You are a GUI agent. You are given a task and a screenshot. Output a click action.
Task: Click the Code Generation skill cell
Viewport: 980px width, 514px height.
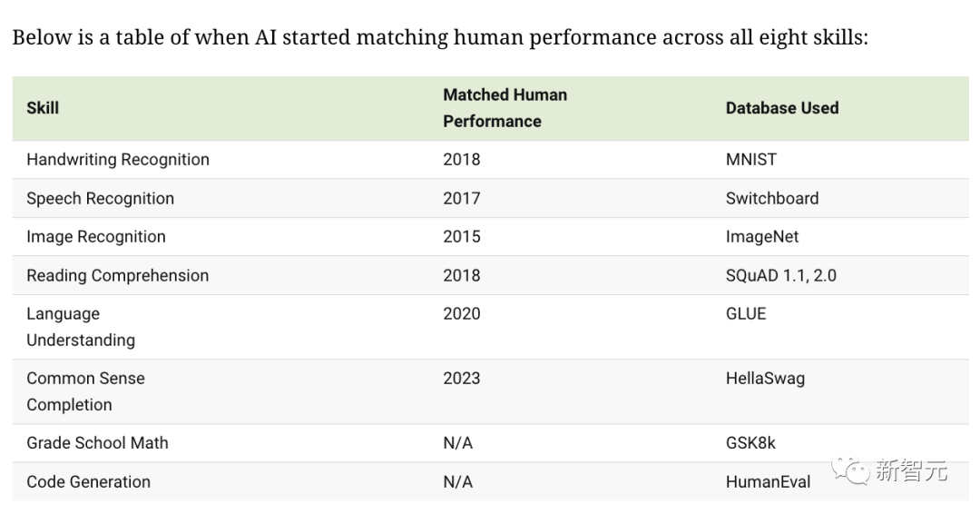(88, 482)
